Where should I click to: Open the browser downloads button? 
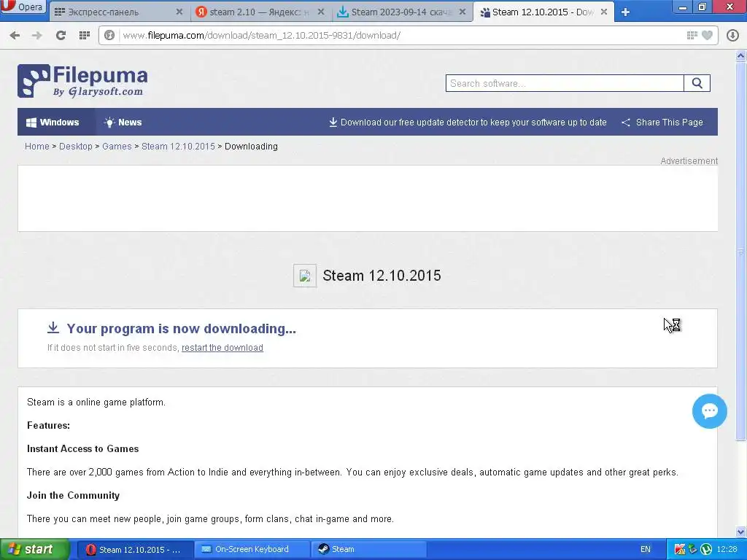732,35
